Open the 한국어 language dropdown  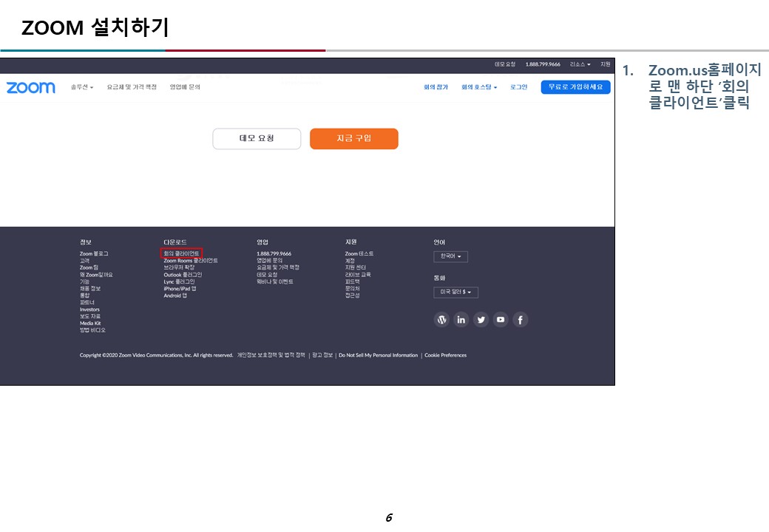(451, 256)
